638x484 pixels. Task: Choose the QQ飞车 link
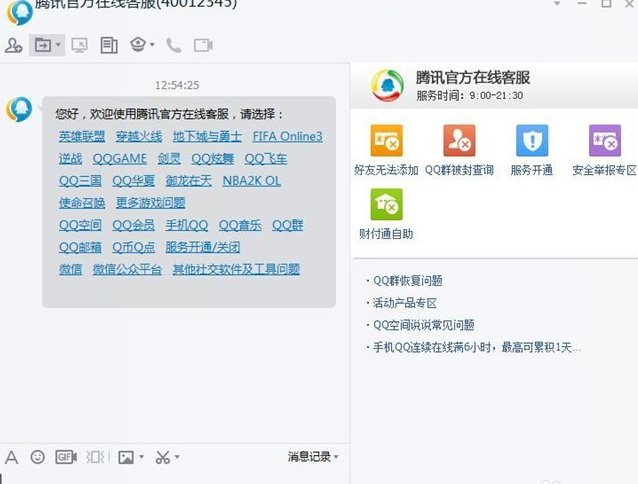coord(266,158)
